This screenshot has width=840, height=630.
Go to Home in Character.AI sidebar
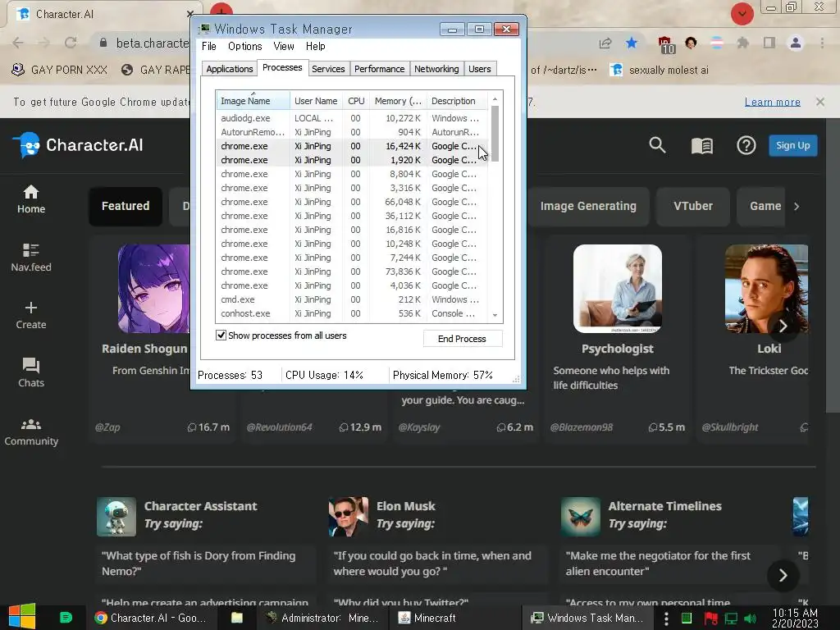tap(31, 199)
